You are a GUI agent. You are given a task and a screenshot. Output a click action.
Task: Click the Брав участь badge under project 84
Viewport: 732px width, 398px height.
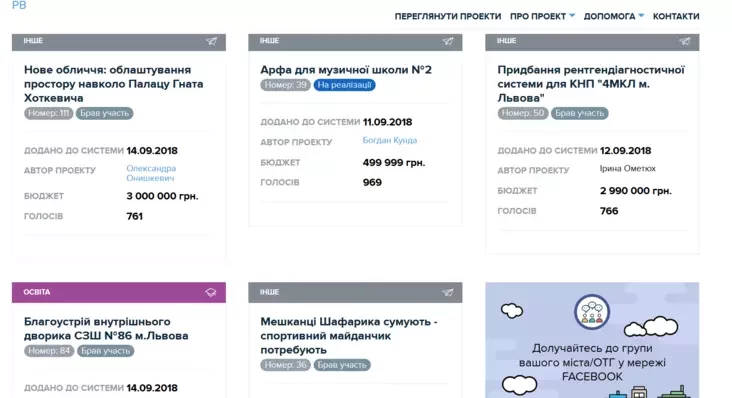tap(105, 351)
